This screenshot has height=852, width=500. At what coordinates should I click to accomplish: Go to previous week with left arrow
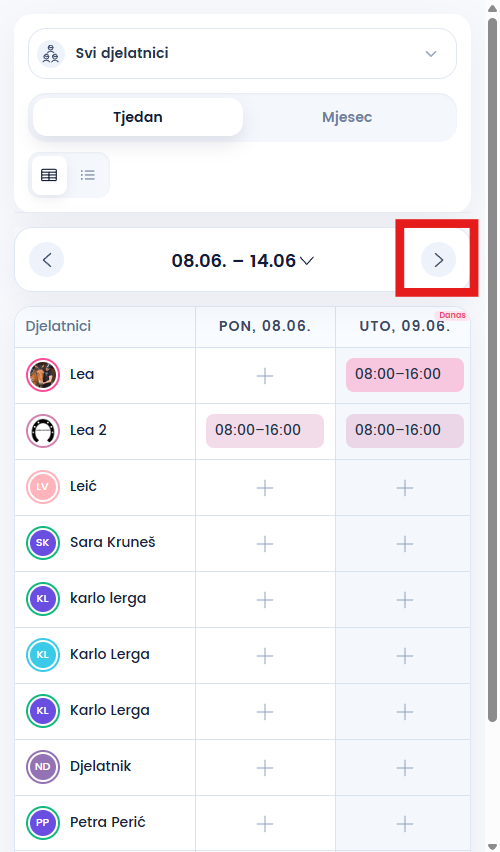(x=47, y=260)
